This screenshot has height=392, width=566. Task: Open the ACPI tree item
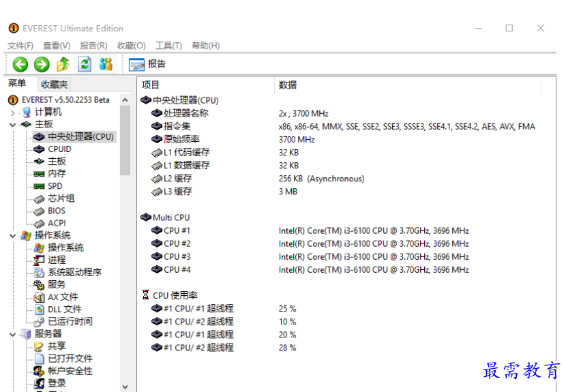(x=50, y=223)
